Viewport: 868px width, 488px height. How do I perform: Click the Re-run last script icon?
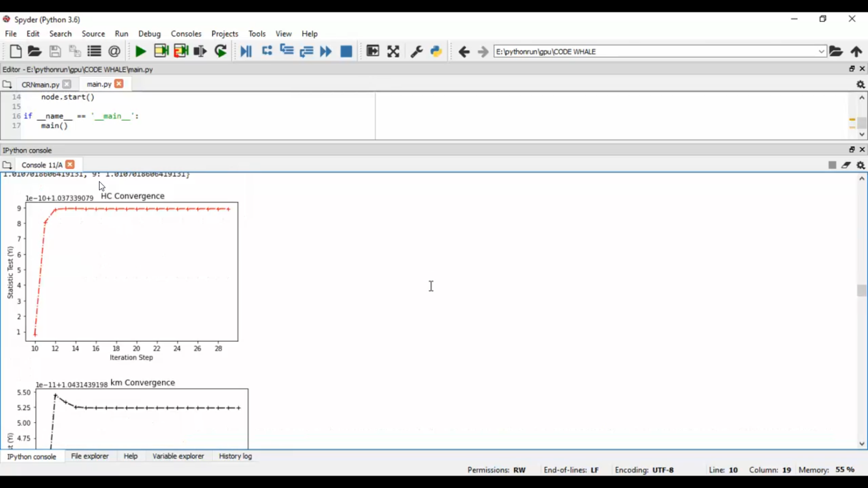tap(220, 51)
